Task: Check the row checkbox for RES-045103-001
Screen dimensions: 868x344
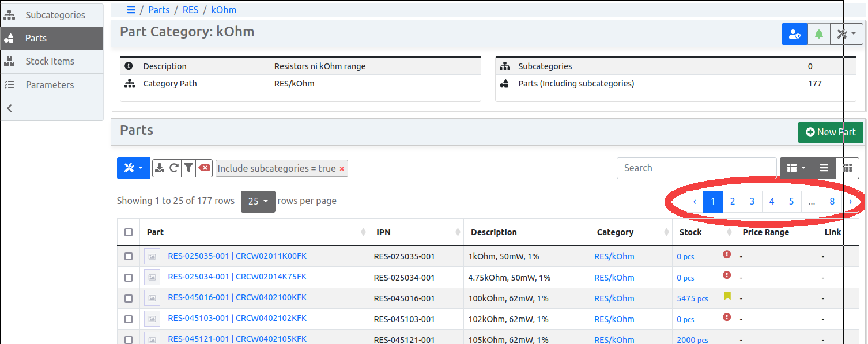Action: coord(129,319)
